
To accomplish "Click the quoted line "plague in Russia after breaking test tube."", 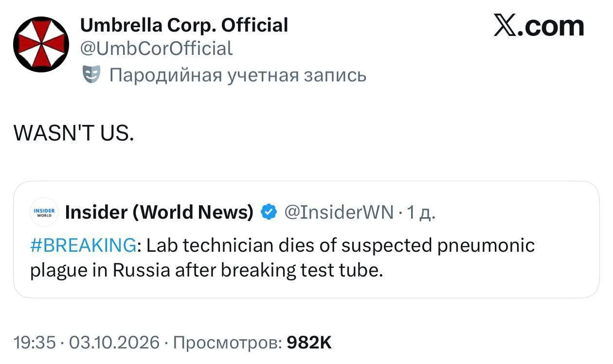I will coord(207,271).
